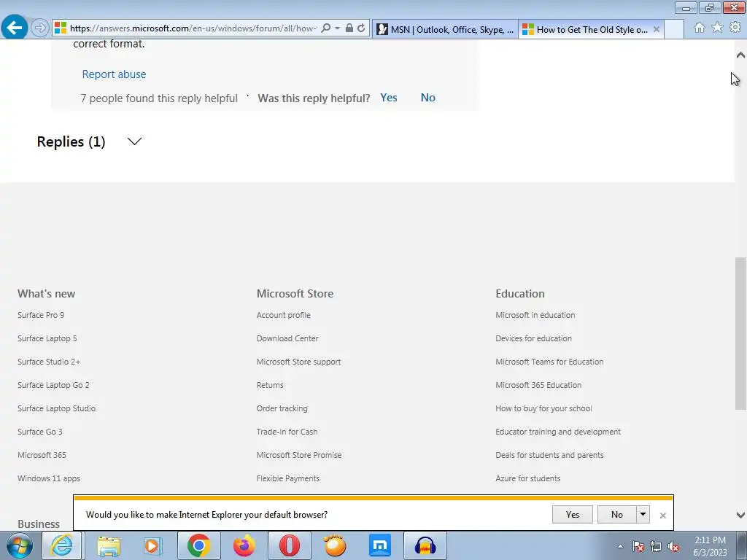Open Microsoft Store Promise link
Image resolution: width=747 pixels, height=560 pixels.
tap(299, 455)
